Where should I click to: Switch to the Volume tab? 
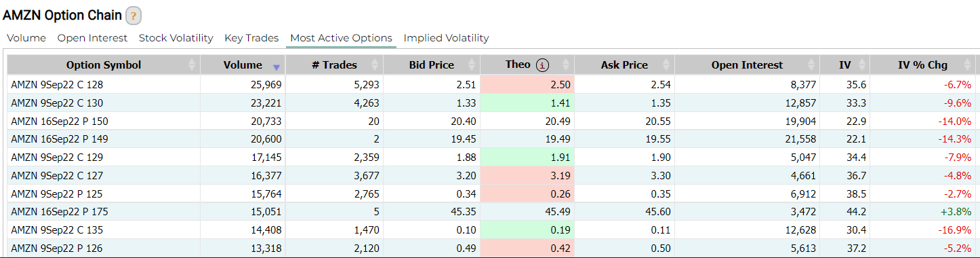click(x=26, y=38)
